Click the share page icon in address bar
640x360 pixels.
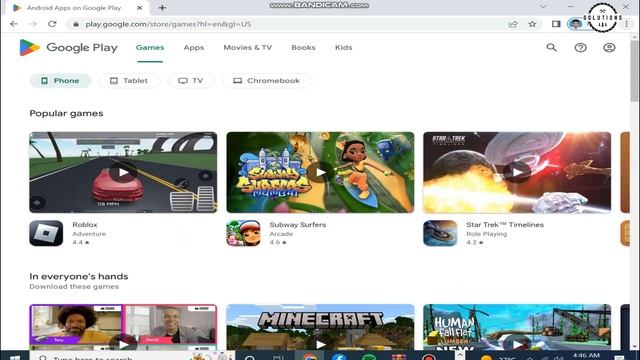click(513, 24)
